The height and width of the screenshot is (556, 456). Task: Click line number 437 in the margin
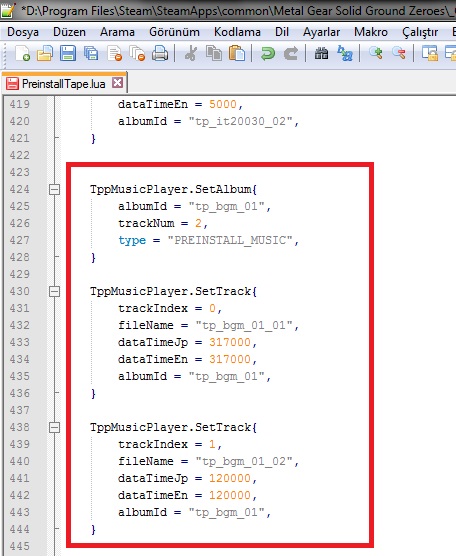point(20,410)
